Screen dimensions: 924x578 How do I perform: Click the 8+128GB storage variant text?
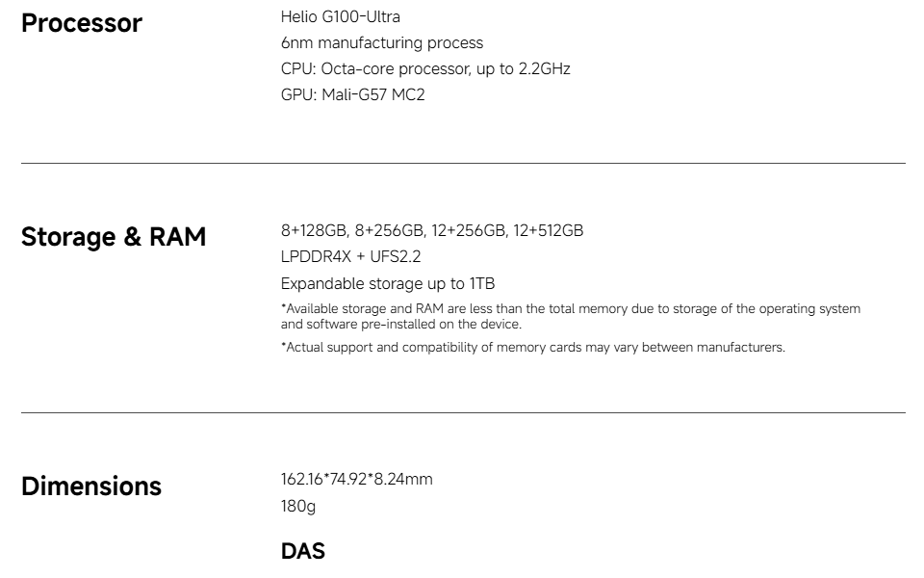pos(314,230)
